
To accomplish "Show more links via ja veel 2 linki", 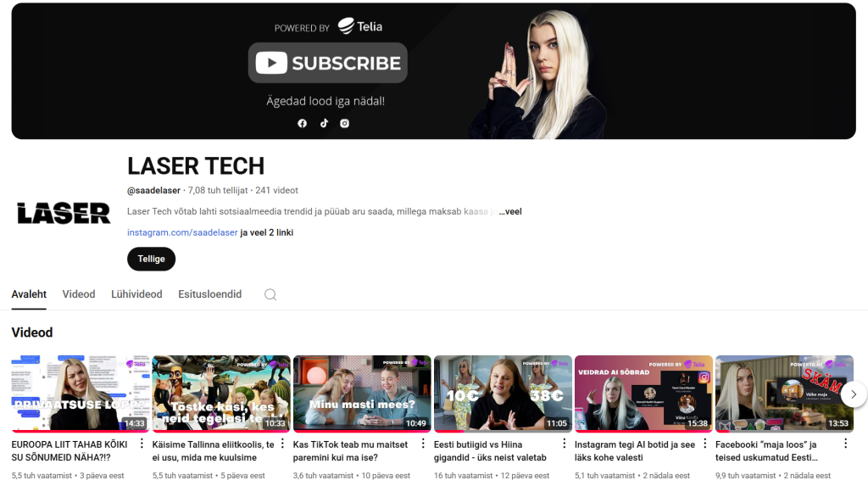I will tap(267, 232).
